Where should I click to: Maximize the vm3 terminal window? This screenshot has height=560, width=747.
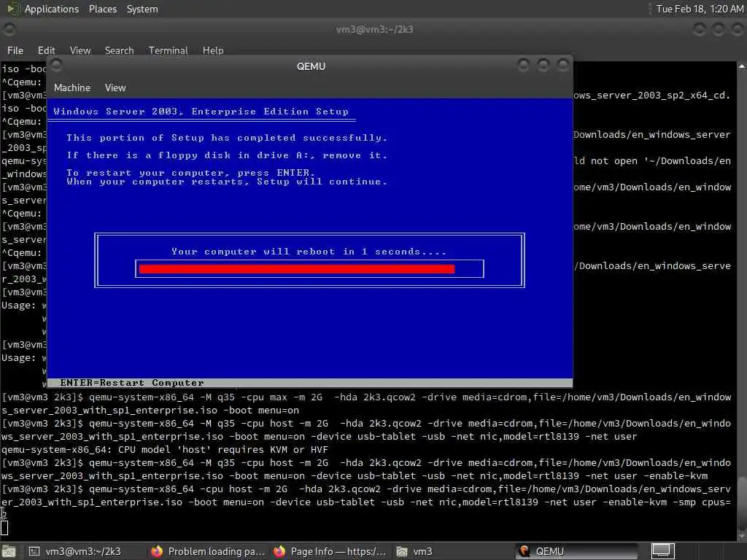tap(719, 29)
